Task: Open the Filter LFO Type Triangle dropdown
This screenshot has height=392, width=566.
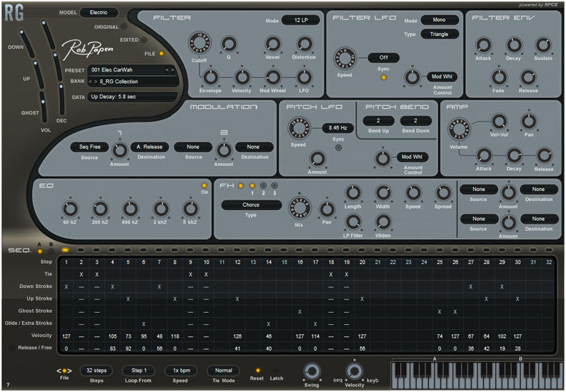Action: 439,34
